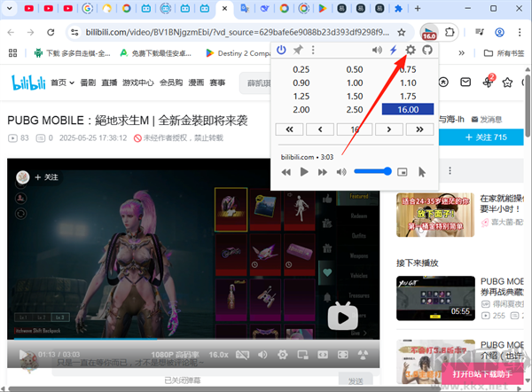The image size is (532, 392).
Task: Click the lightning bolt icon in popup
Action: click(x=394, y=51)
